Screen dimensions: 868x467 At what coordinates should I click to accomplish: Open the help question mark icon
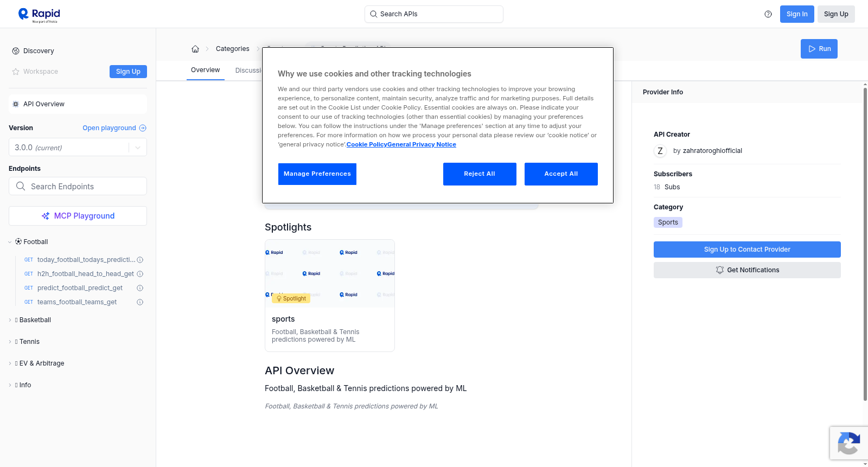click(768, 14)
